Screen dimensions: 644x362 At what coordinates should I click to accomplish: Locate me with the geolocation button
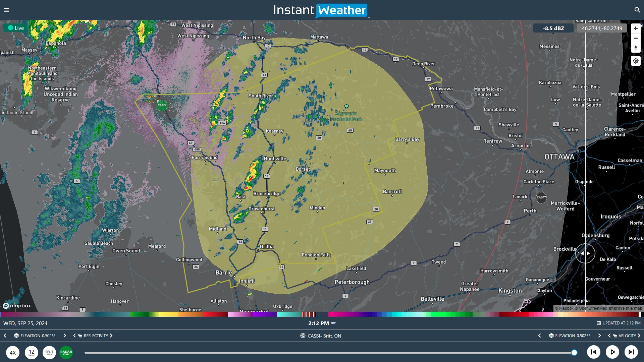pyautogui.click(x=636, y=61)
